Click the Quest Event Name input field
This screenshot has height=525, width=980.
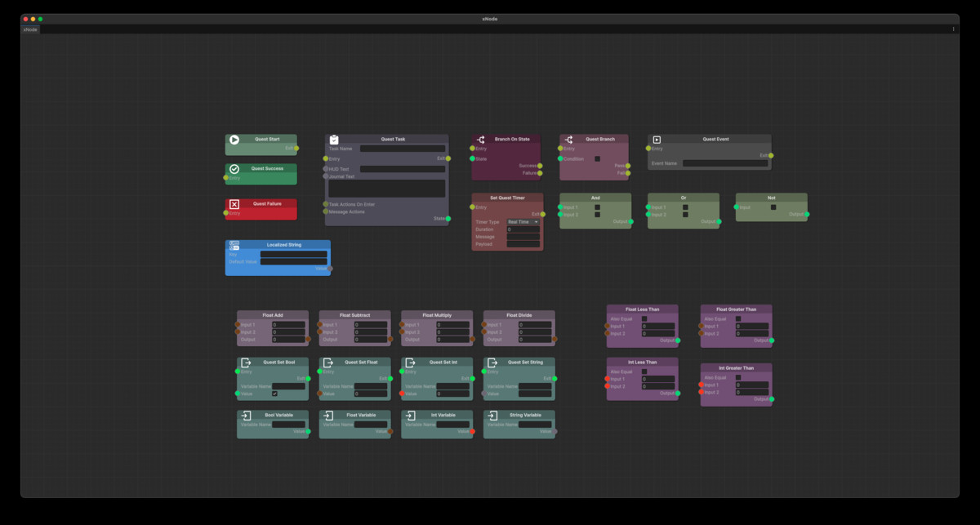(725, 163)
